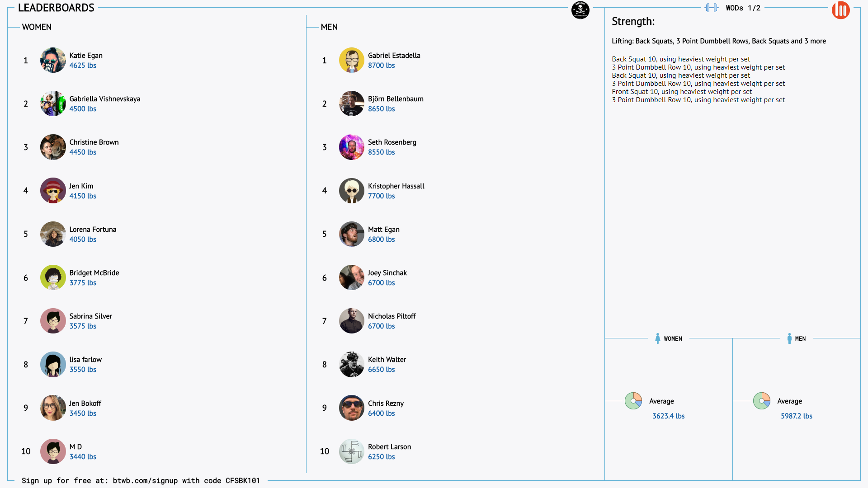Click the skull gym logo icon
868x488 pixels.
[580, 10]
